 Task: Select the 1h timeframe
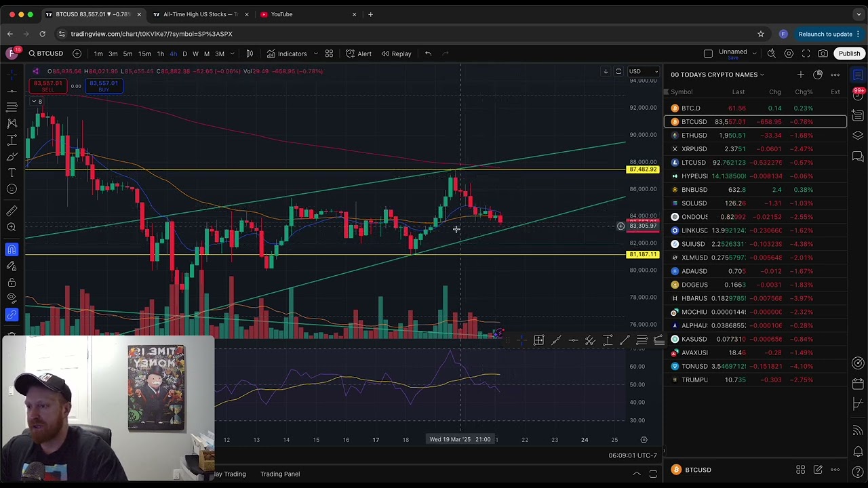click(x=160, y=54)
